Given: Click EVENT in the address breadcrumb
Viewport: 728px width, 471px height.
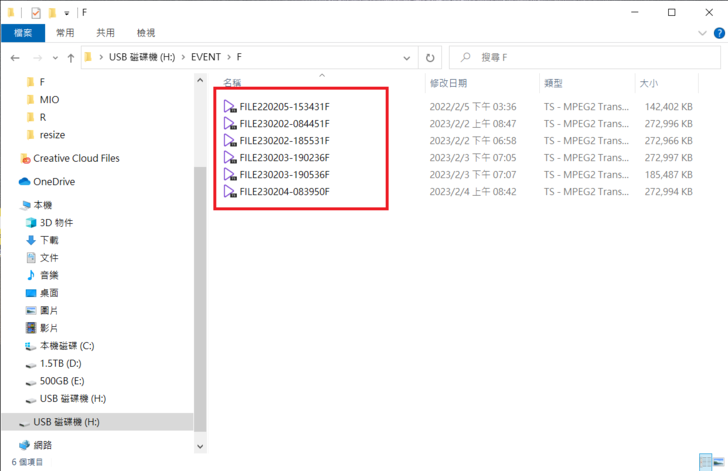Looking at the screenshot, I should (x=205, y=58).
